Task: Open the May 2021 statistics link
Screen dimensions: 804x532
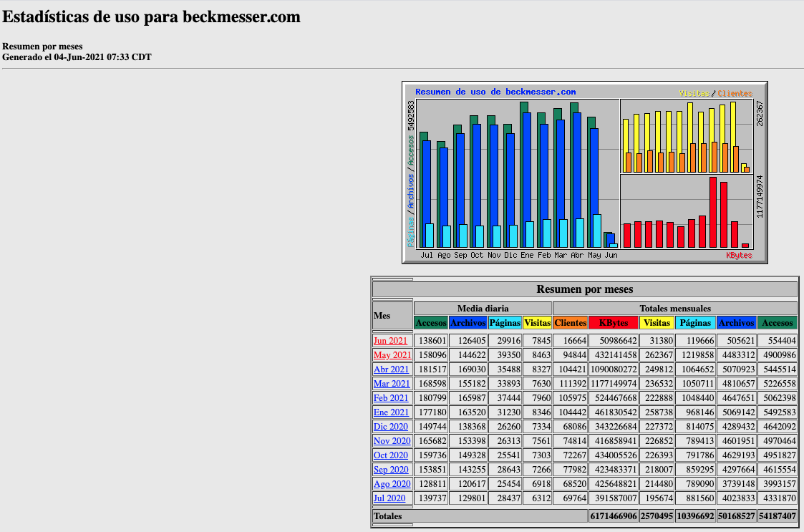Action: click(392, 355)
